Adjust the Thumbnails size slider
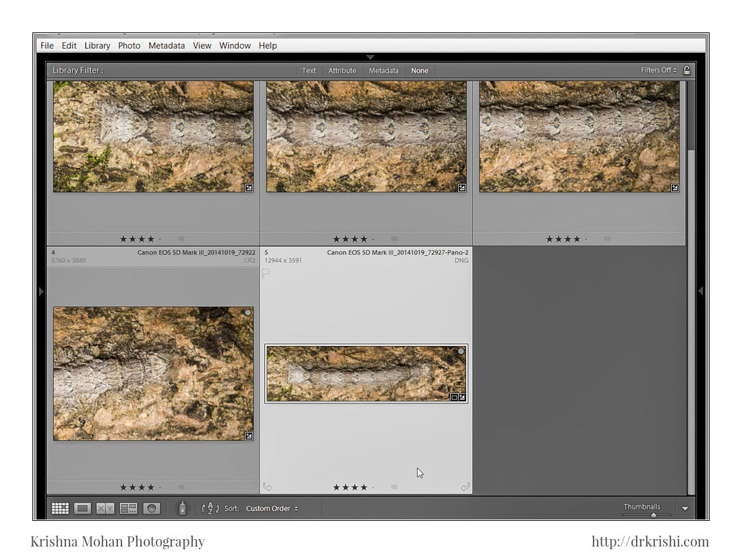Image resolution: width=742 pixels, height=560 pixels. [x=653, y=515]
